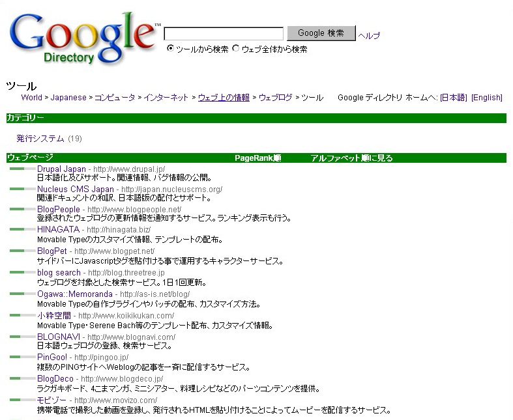The image size is (513, 420).
Task: Open the blog search link
Action: point(59,272)
